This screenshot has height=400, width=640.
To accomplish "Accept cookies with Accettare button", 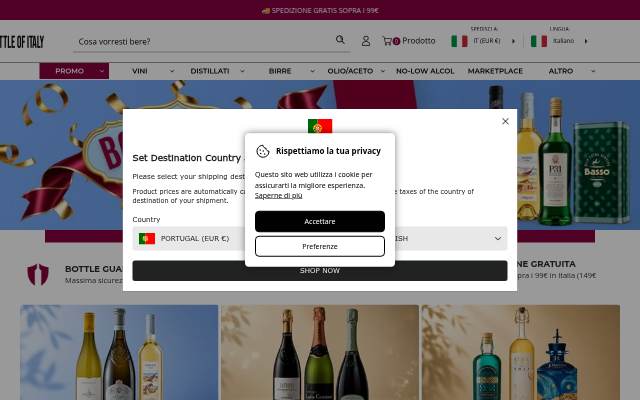I will point(320,221).
